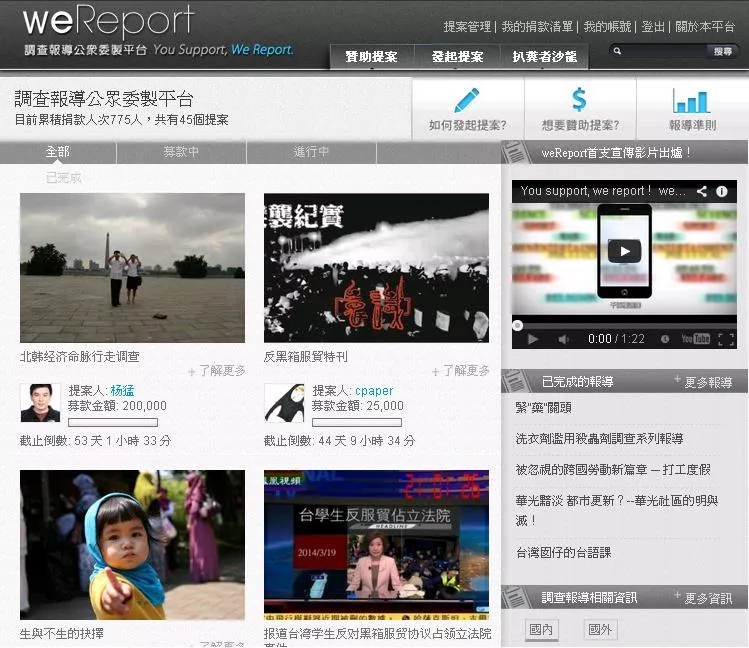The height and width of the screenshot is (648, 749).
Task: Open the 反黑箱服貿特刊 thumbnail image
Action: (x=376, y=268)
